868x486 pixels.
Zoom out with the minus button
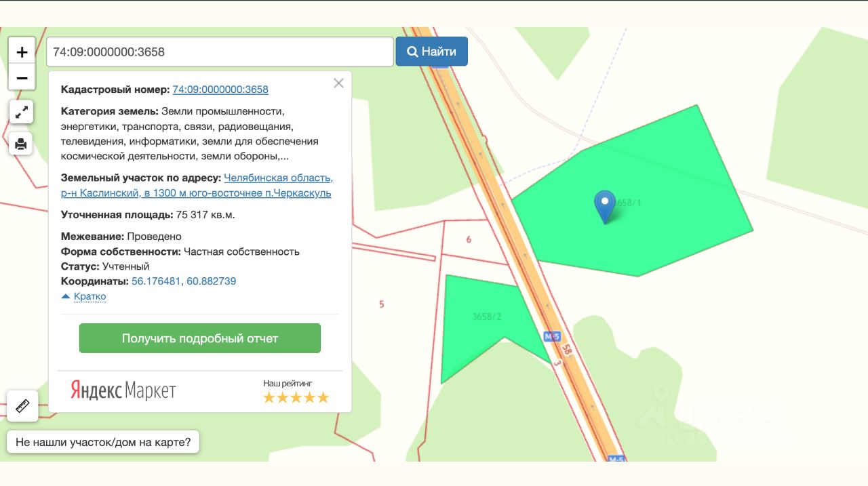22,78
